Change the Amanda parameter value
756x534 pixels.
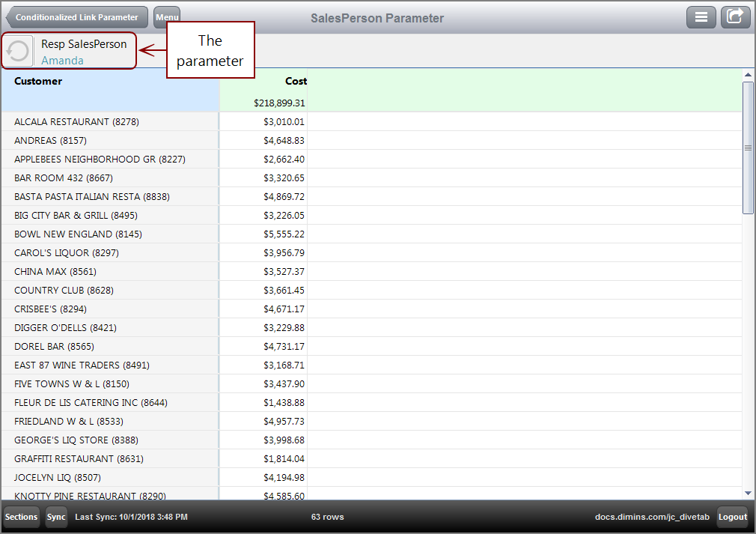pos(63,60)
